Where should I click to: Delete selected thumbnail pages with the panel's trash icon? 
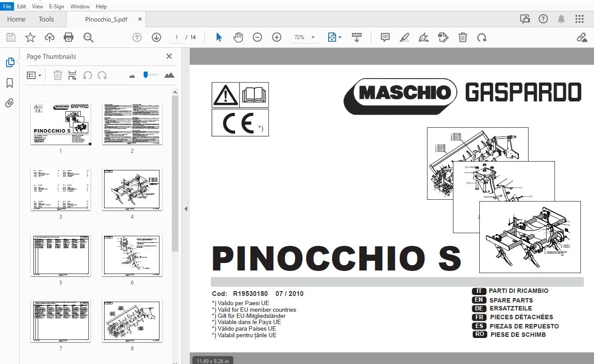point(58,76)
